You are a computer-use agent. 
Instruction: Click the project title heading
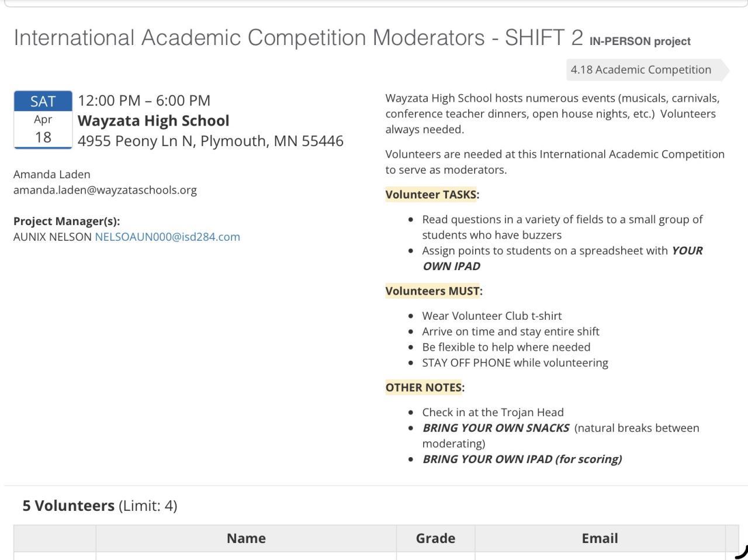pyautogui.click(x=298, y=38)
